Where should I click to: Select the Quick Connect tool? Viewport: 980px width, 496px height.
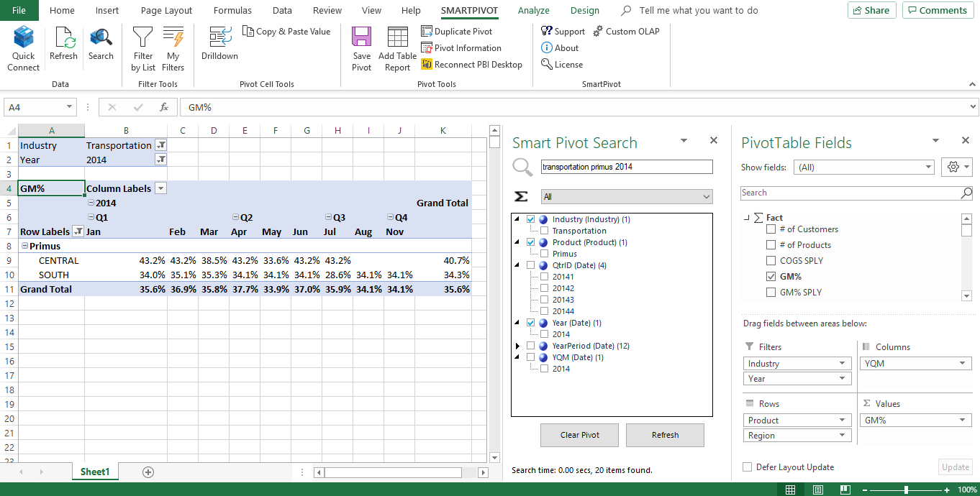point(22,47)
